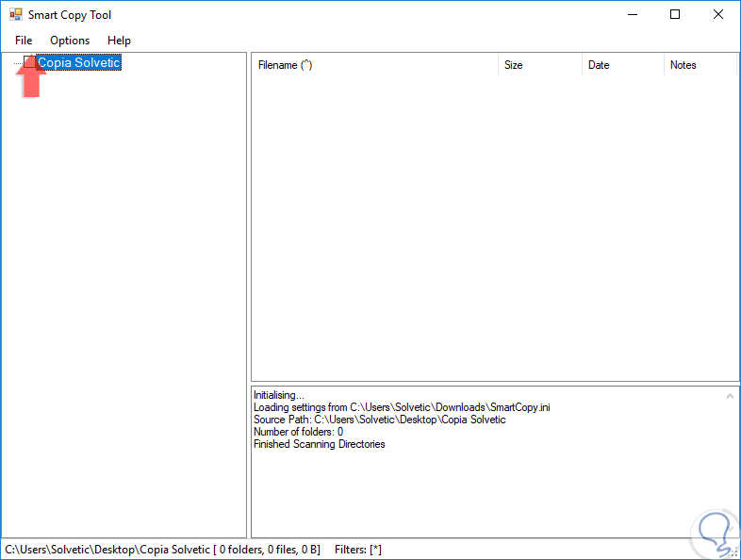
Task: Click the log panel scroll-up arrow
Action: (x=730, y=396)
